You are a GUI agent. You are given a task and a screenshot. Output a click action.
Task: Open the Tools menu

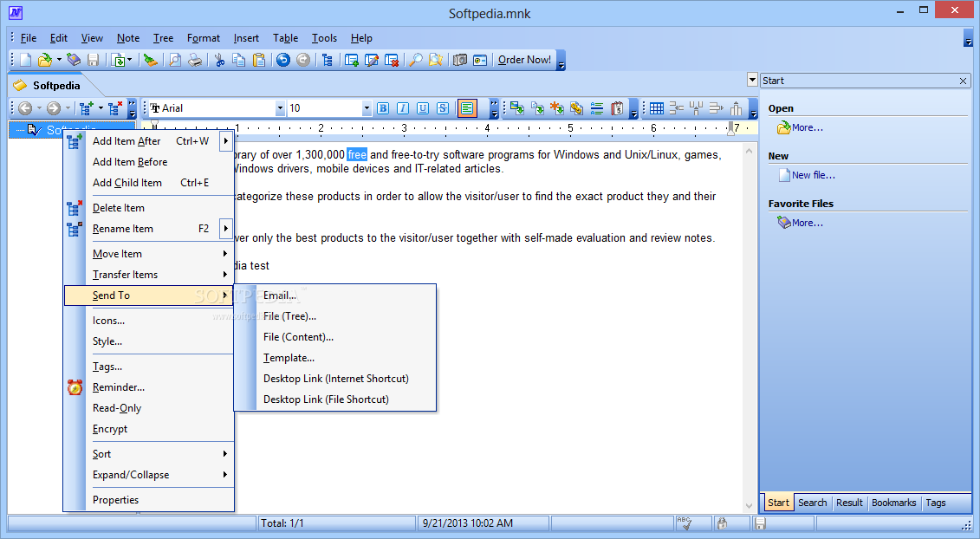click(x=324, y=38)
